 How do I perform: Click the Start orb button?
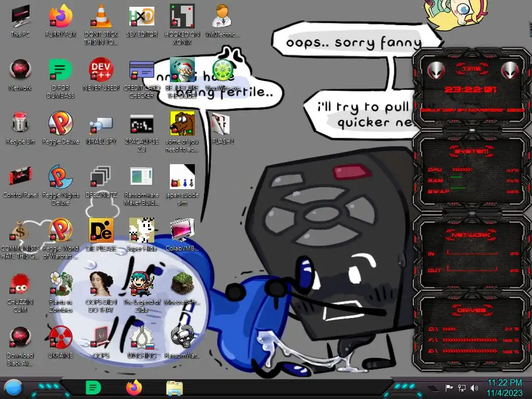point(14,388)
